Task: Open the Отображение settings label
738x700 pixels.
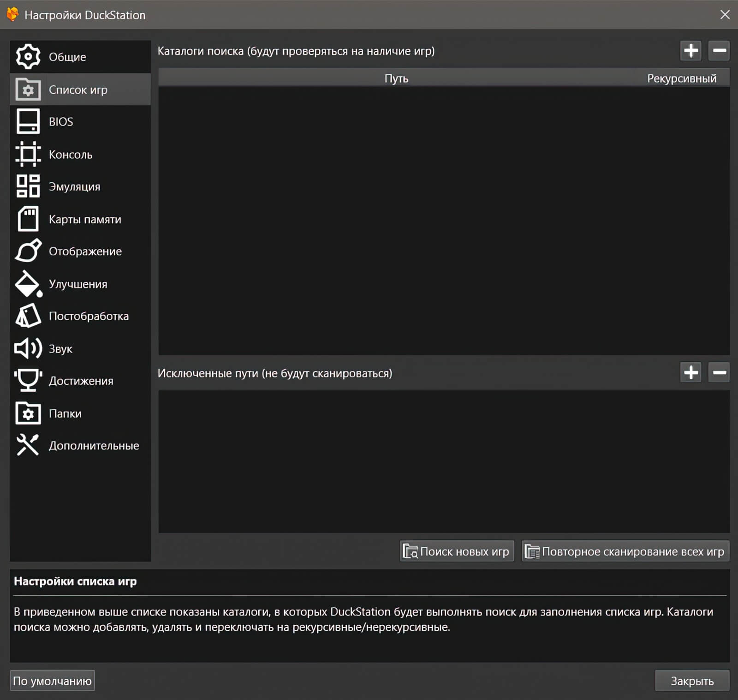Action: 85,251
